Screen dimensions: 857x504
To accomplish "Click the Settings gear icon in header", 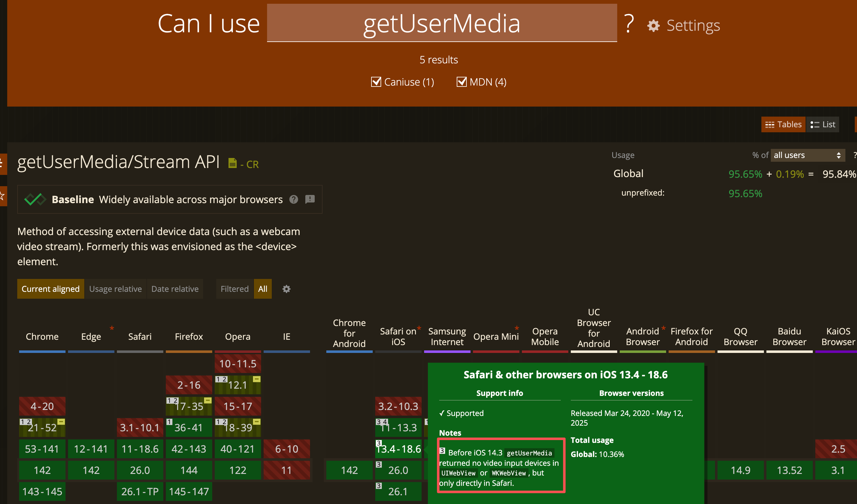I will coord(653,26).
